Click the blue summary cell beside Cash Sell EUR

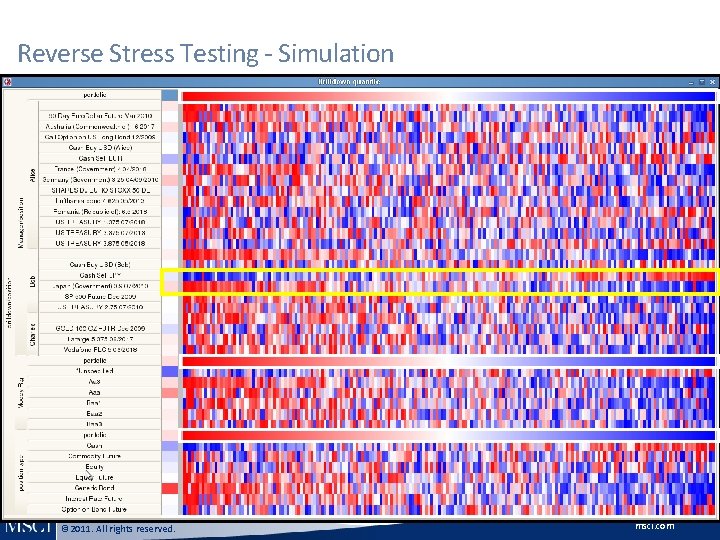click(x=170, y=158)
